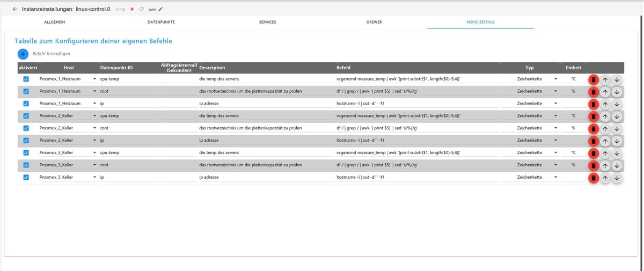Click the 'Datenpunkt-ID' column header

116,68
